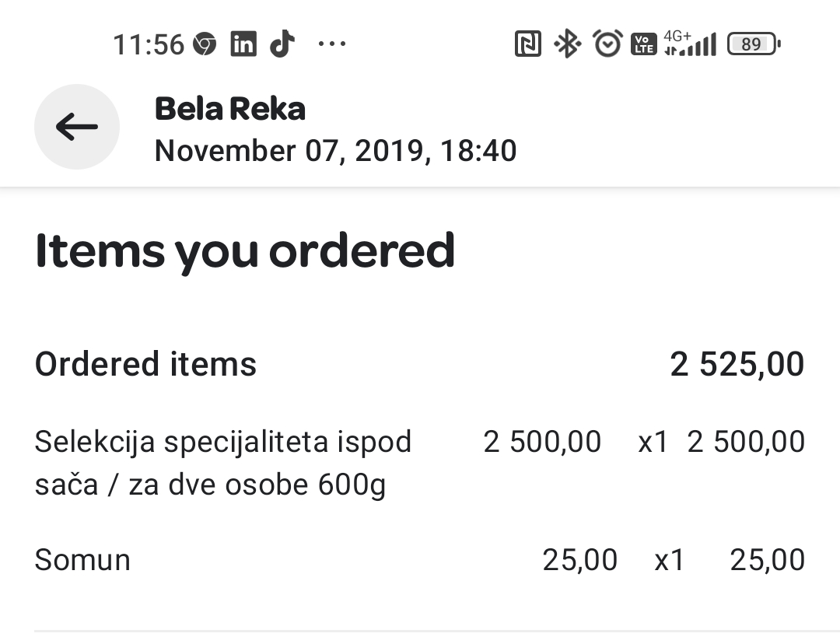Tap the TikTok notification icon
840x637 pixels.
pos(282,44)
